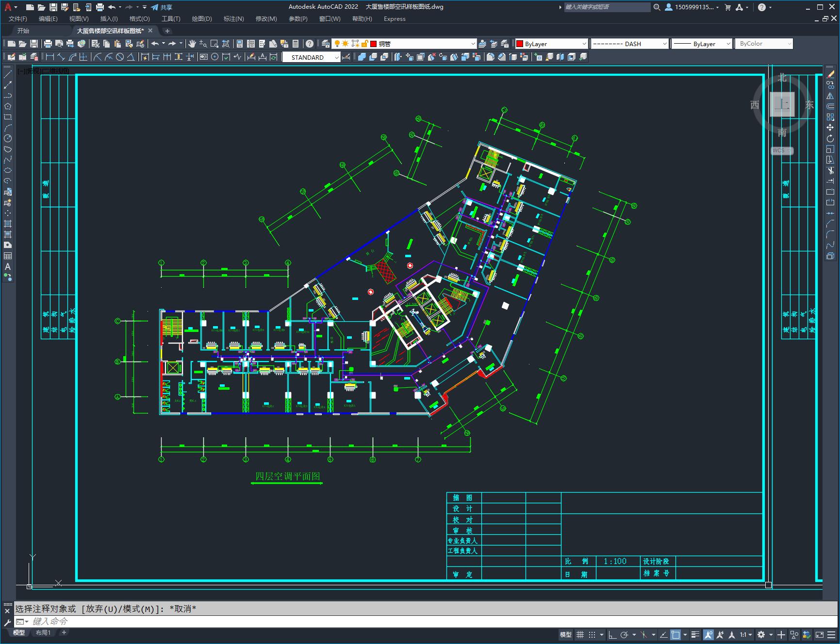Image resolution: width=840 pixels, height=644 pixels.
Task: Select the Rotate tool in the modify toolbar
Action: (830, 138)
